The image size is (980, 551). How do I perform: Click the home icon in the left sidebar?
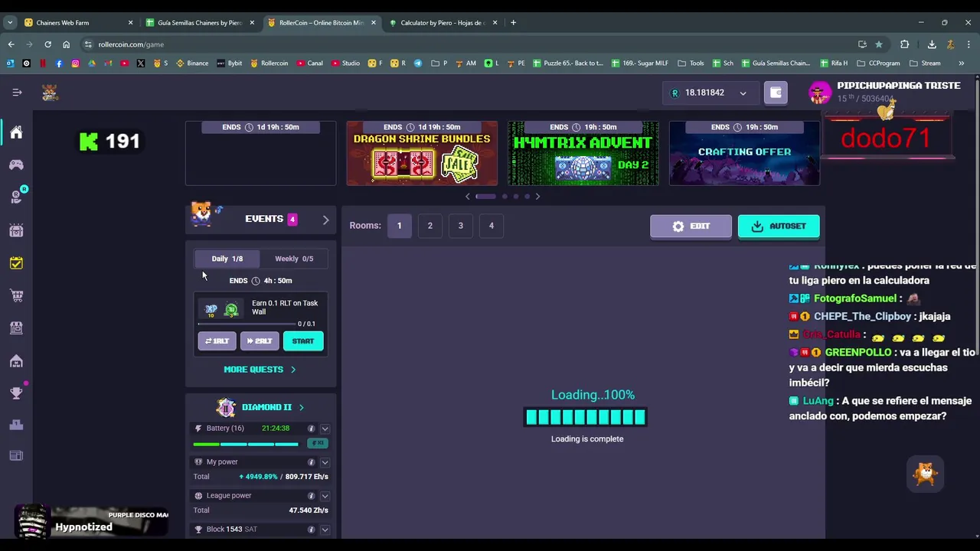point(16,132)
